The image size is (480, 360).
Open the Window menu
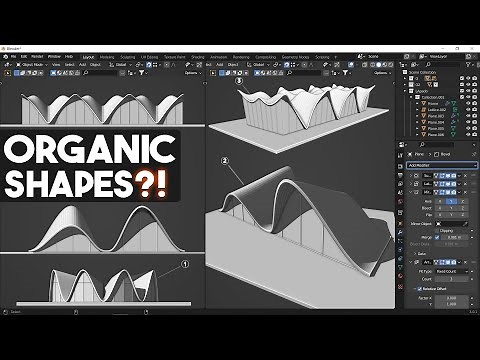tap(54, 57)
